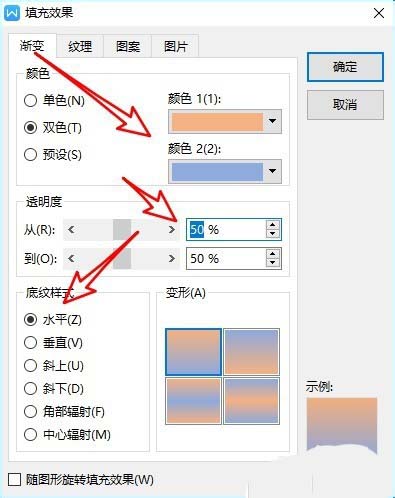Click left arrow of 从(R) transparency slider
Image resolution: width=395 pixels, height=498 pixels.
coord(71,229)
